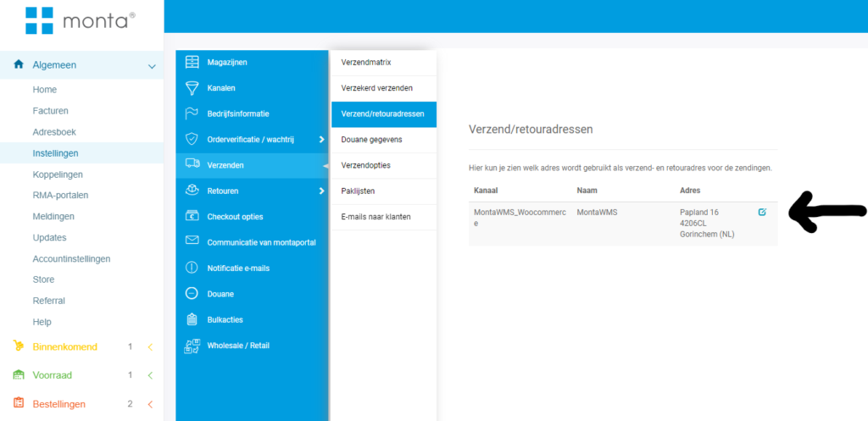
Task: Click the Magazijnen warehouse icon
Action: pyautogui.click(x=192, y=62)
